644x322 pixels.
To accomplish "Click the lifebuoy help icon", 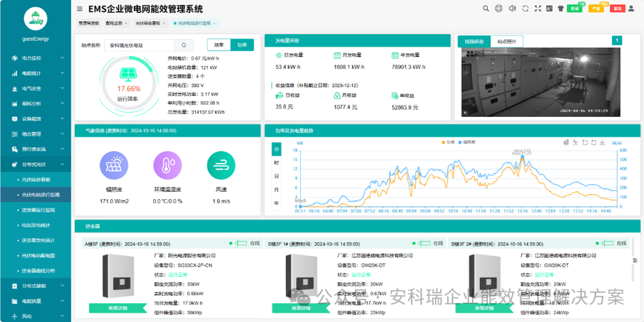I will pos(499,8).
